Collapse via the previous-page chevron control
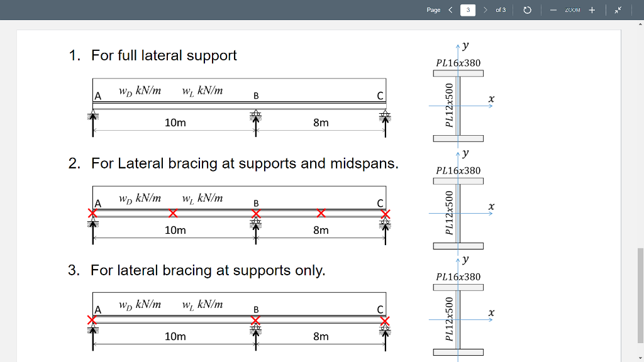The image size is (644, 362). (x=450, y=9)
